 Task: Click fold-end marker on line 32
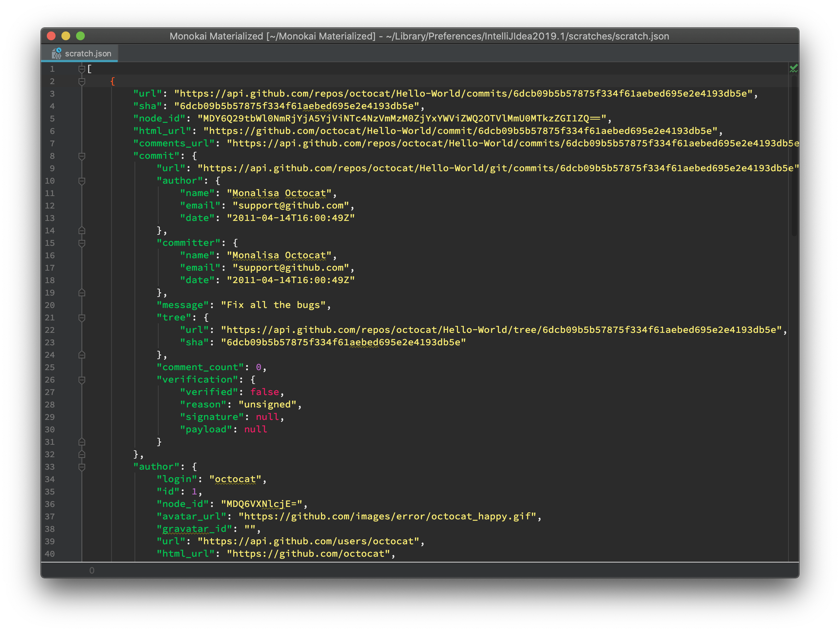pyautogui.click(x=82, y=455)
